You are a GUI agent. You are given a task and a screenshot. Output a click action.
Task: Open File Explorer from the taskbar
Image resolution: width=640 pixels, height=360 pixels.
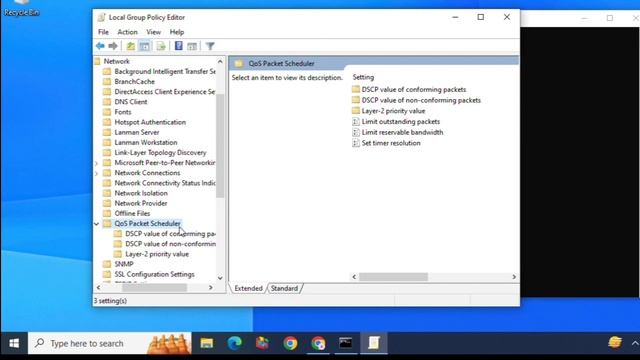tap(207, 343)
